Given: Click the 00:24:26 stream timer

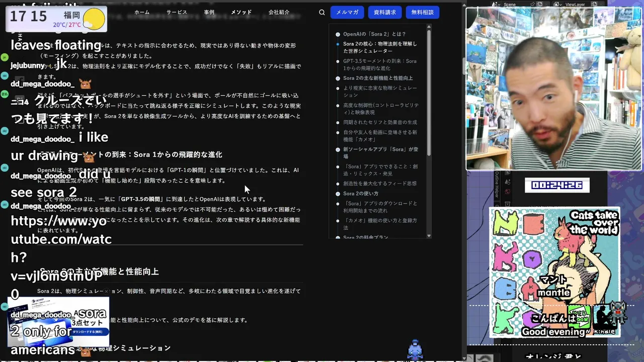Looking at the screenshot, I should [557, 185].
